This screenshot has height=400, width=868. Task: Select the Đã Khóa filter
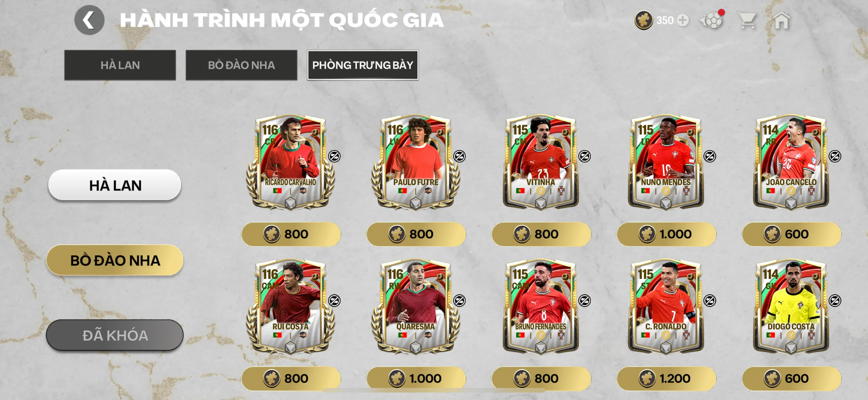point(115,335)
